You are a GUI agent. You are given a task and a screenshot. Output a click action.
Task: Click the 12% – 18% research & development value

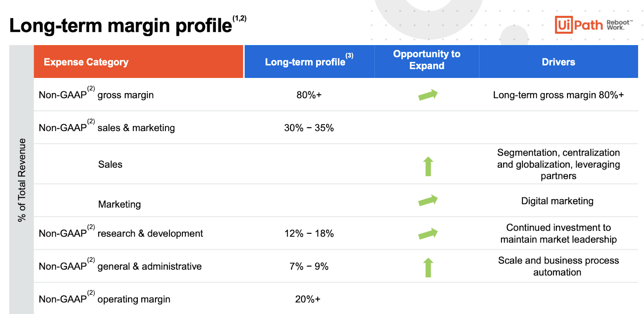point(309,233)
